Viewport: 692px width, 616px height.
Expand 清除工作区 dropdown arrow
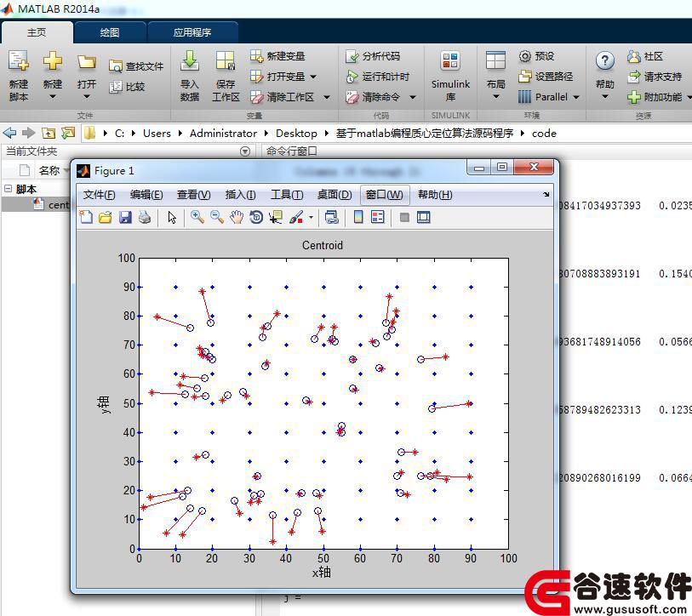click(x=327, y=97)
